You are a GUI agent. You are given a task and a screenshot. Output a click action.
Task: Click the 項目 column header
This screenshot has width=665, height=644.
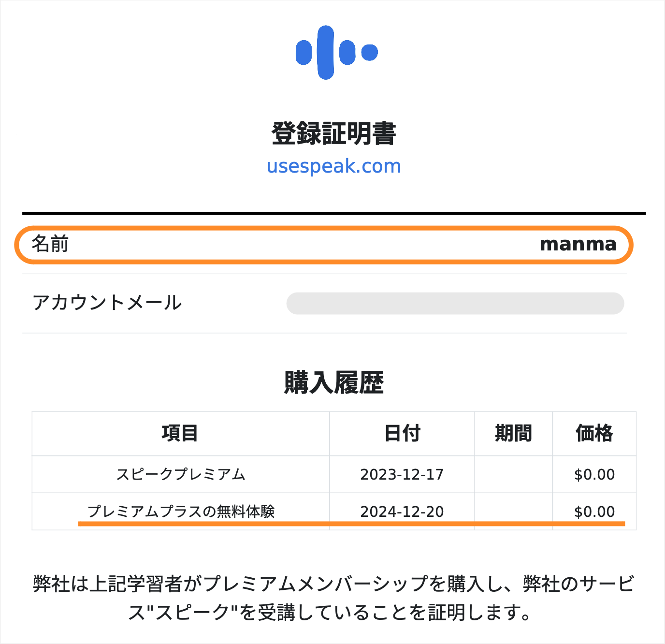click(x=180, y=433)
